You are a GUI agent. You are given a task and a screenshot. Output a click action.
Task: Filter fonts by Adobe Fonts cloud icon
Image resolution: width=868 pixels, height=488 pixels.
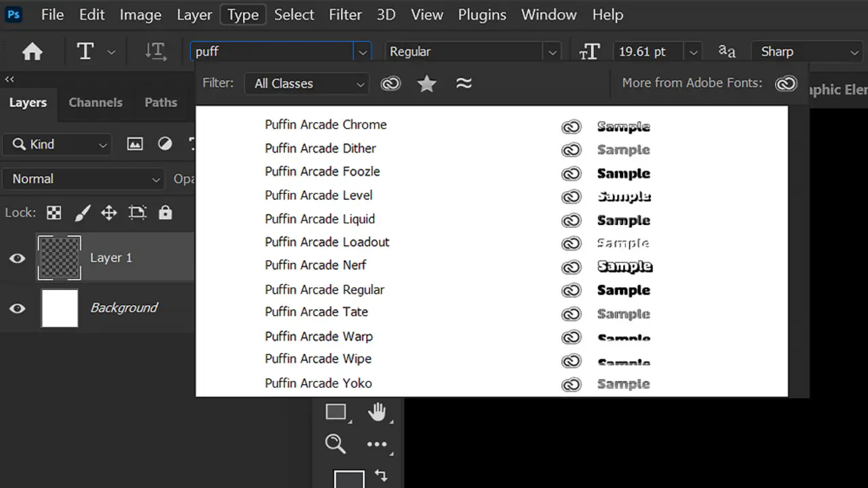pos(391,83)
